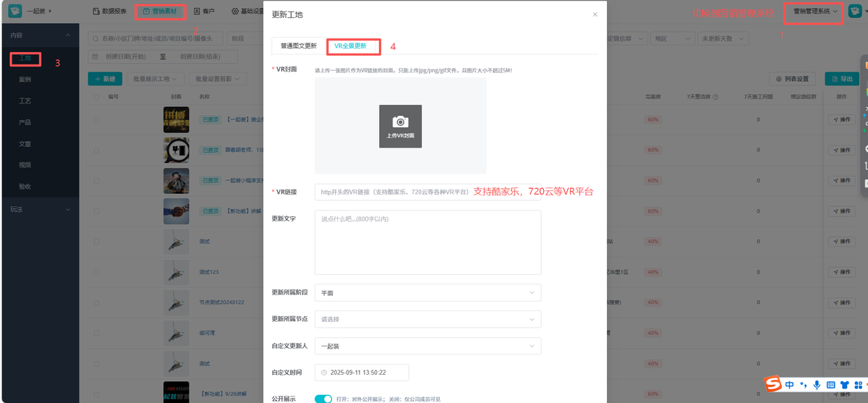Open the 更新所属阶段 dropdown showing 平面
Image resolution: width=868 pixels, height=403 pixels.
(x=427, y=293)
